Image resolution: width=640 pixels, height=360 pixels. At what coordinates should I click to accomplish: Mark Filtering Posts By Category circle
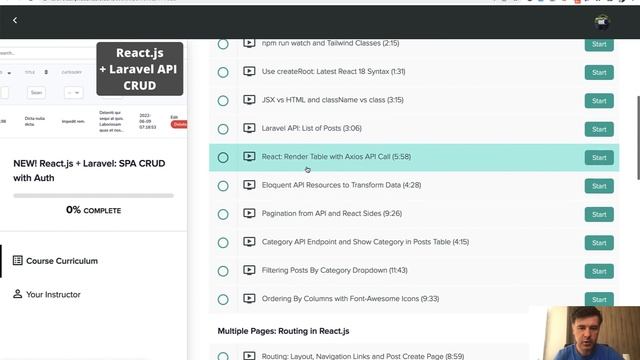coord(223,271)
